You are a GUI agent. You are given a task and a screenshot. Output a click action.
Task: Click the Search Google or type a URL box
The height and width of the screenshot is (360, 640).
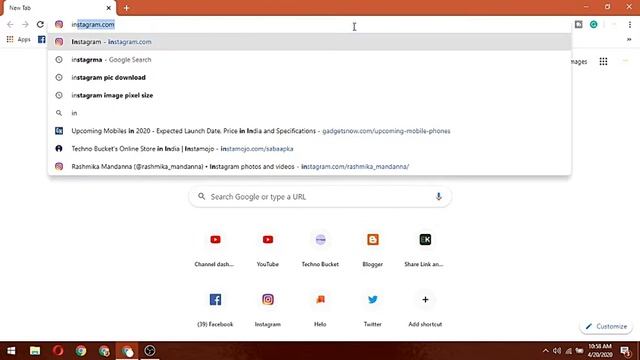320,197
